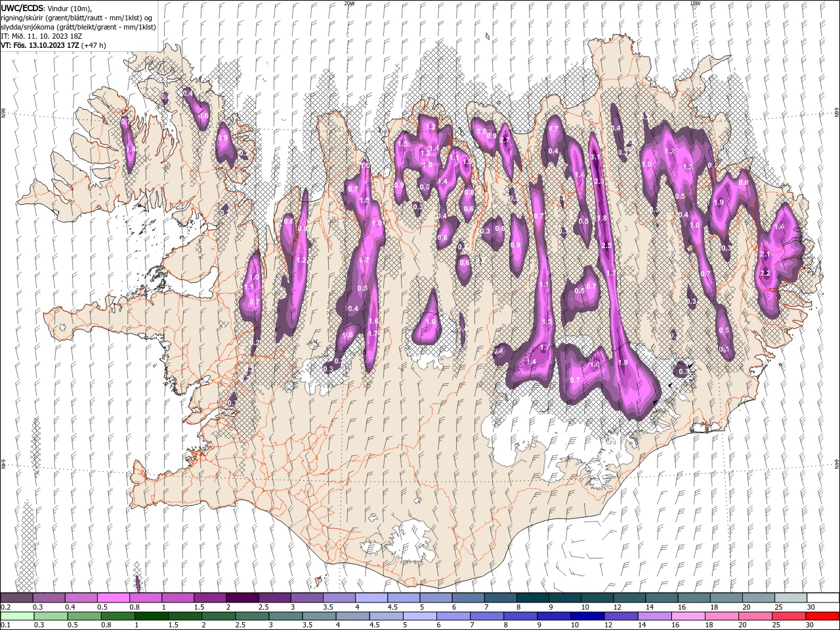Click the '0.1' number in lower legend row
The height and width of the screenshot is (630, 840).
[x=5, y=625]
